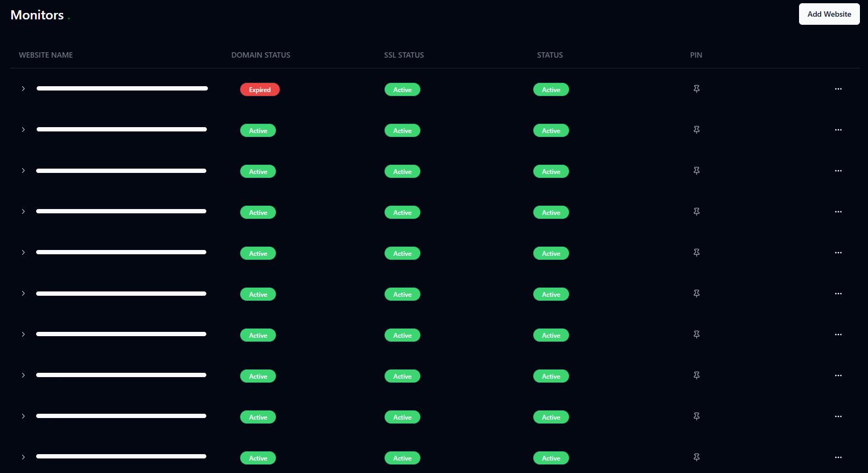Click the redacted website name in second row
This screenshot has height=473, width=868.
[122, 129]
